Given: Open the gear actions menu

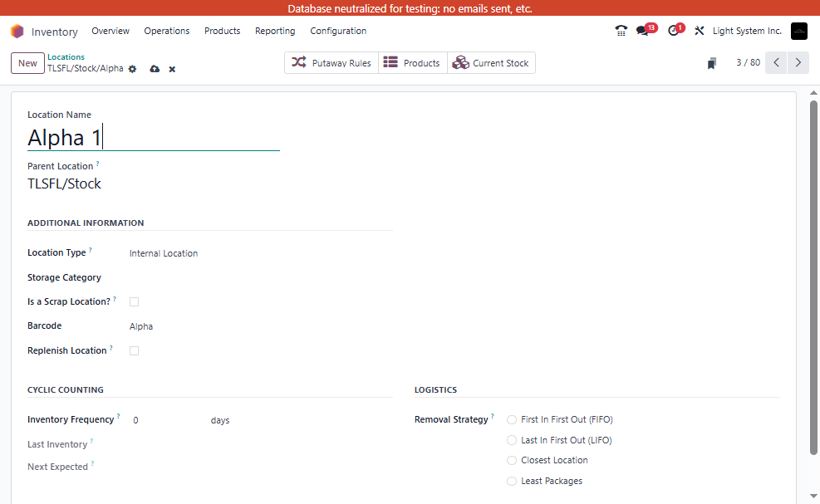Looking at the screenshot, I should coord(132,69).
